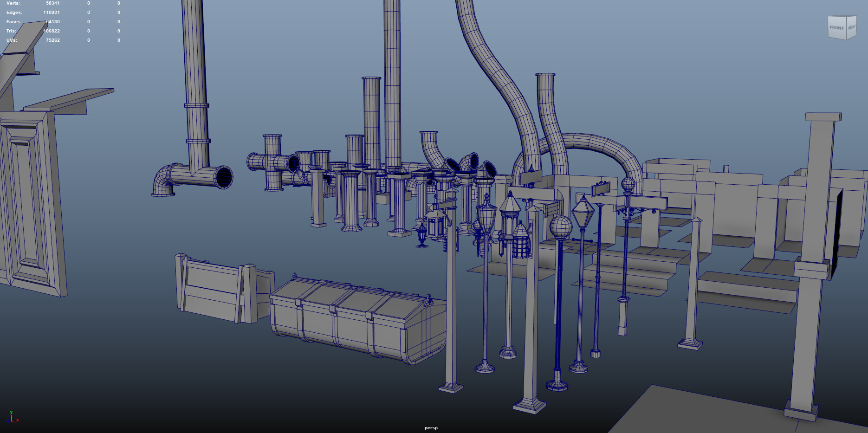Image resolution: width=868 pixels, height=433 pixels.
Task: Click the Edges count in the HUD
Action: pyautogui.click(x=52, y=12)
